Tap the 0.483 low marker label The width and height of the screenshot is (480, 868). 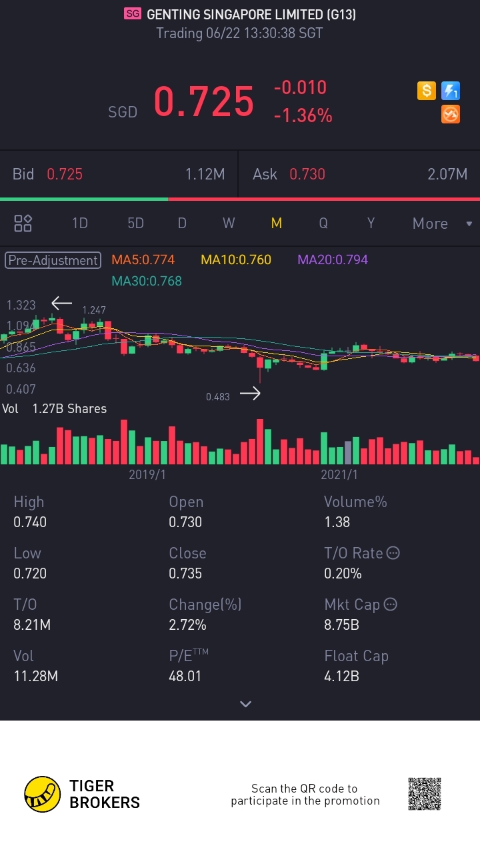[x=217, y=396]
